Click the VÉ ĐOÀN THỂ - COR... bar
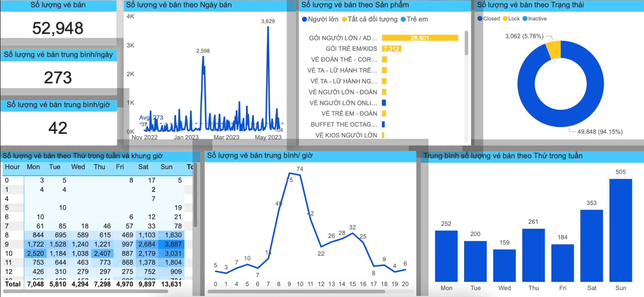This screenshot has height=297, width=644. (x=384, y=60)
